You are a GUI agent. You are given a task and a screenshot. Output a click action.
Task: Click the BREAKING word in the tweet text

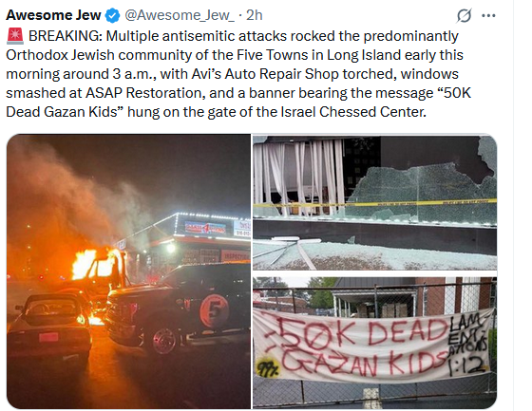coord(66,36)
